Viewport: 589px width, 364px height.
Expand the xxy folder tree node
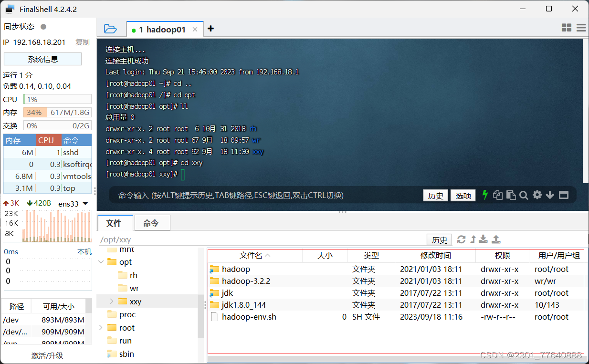112,301
